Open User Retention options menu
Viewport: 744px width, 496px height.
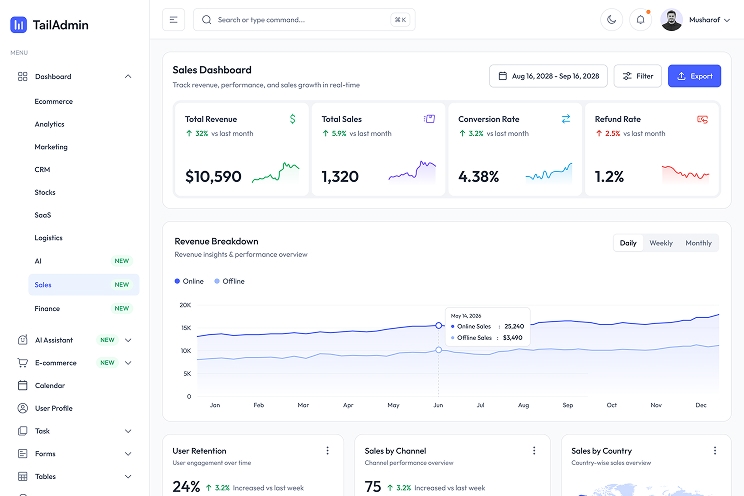(327, 450)
